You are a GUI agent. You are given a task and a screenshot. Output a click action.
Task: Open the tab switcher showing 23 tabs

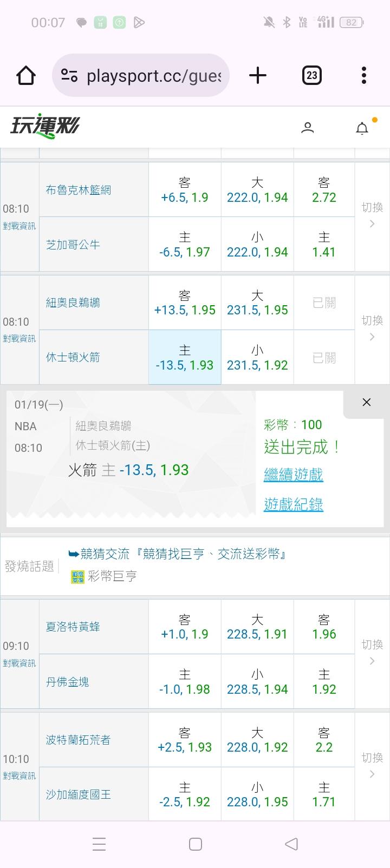coord(311,76)
